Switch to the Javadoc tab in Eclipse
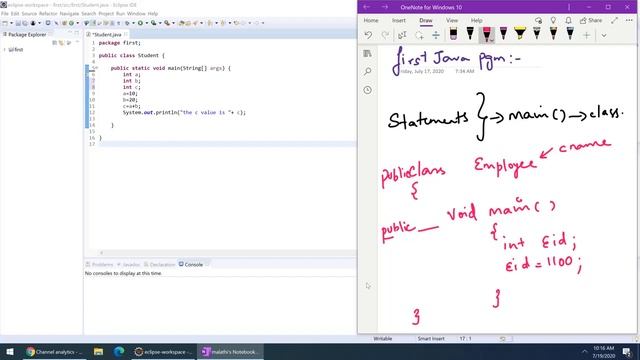Screen dimensions: 640x360 [128, 264]
